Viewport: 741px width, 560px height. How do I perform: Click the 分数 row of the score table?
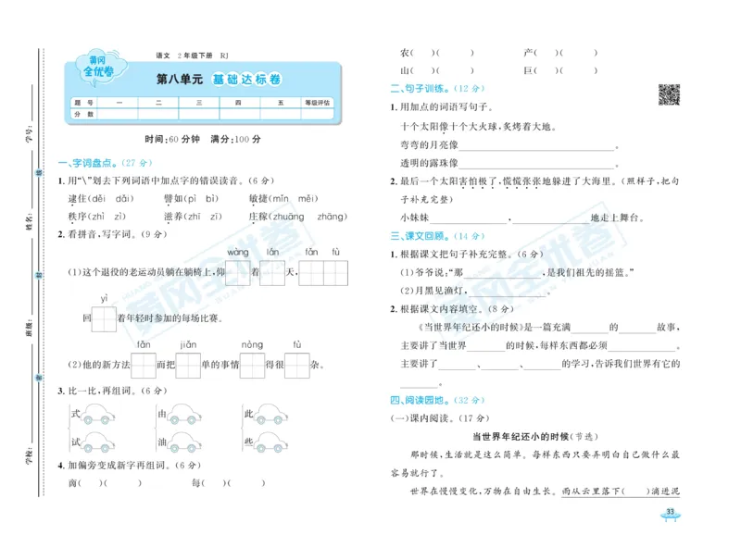tap(83, 112)
